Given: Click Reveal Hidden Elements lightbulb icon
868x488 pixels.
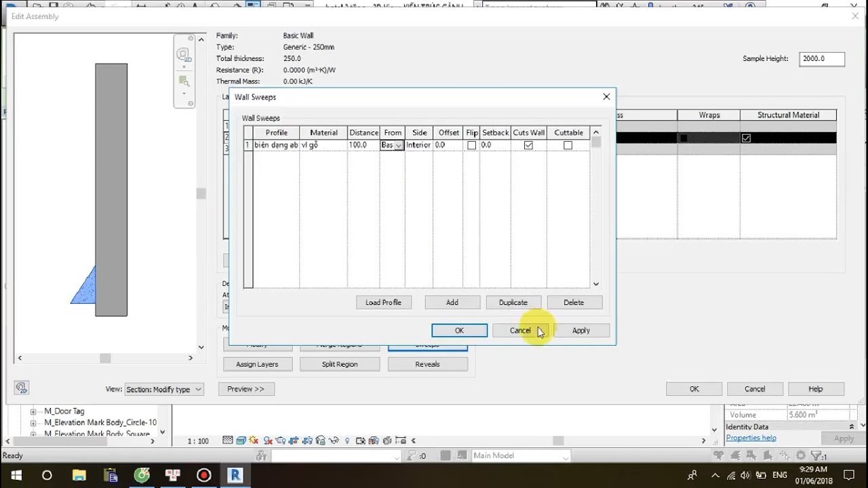Looking at the screenshot, I should (347, 441).
